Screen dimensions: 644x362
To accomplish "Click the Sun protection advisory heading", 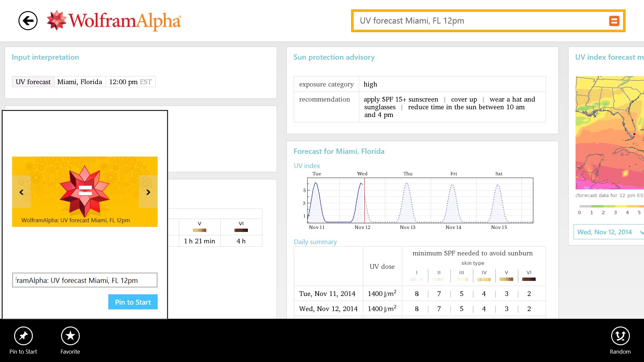I will pyautogui.click(x=334, y=57).
